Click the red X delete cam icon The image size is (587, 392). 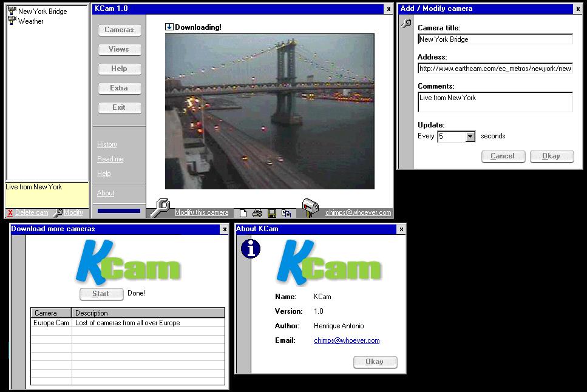tap(10, 213)
